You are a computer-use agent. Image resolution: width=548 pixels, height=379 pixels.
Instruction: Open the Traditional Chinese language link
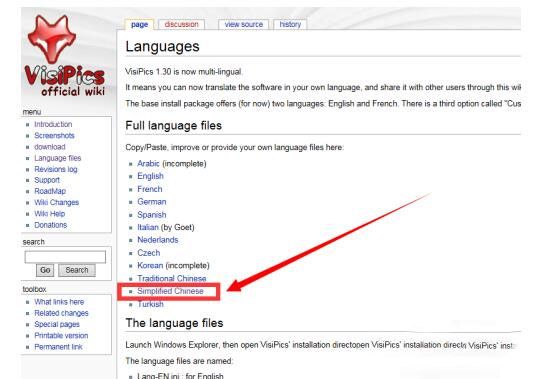pos(172,279)
